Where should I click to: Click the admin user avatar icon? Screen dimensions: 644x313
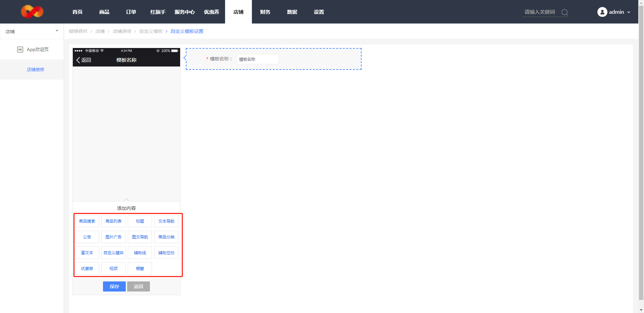pyautogui.click(x=602, y=12)
